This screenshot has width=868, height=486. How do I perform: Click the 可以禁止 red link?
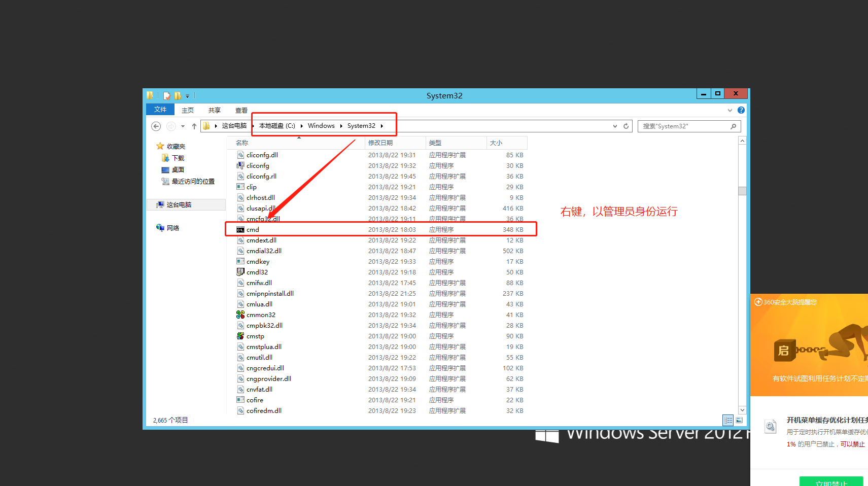click(x=853, y=444)
